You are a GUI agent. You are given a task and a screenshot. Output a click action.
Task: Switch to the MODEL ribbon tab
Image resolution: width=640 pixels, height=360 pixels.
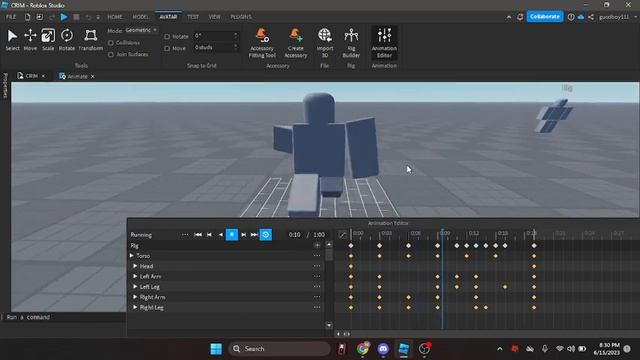click(x=140, y=17)
